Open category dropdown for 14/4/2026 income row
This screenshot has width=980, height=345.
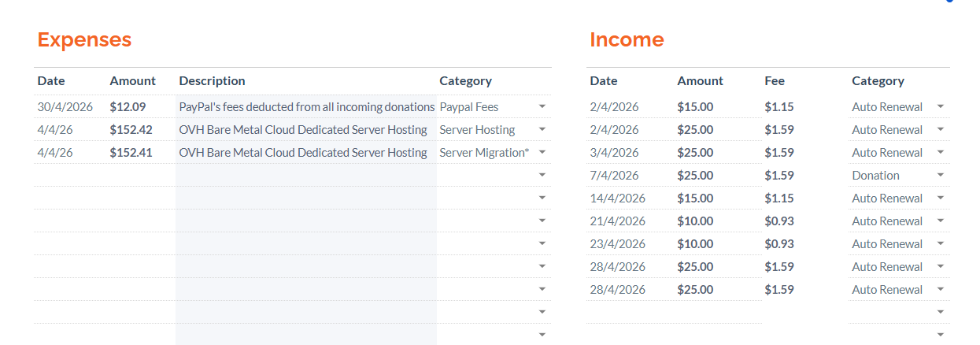(940, 198)
